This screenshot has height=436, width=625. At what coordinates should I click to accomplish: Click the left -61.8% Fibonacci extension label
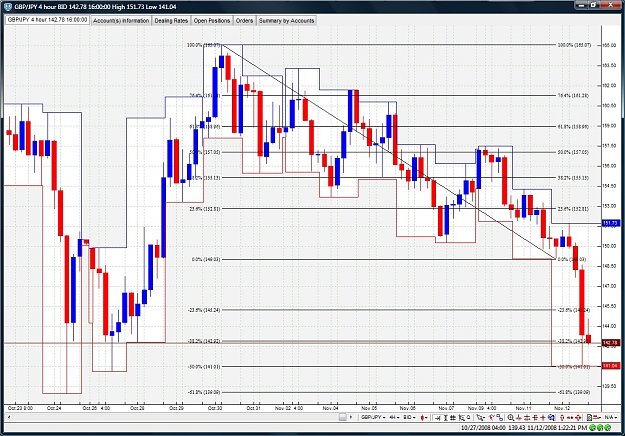click(204, 392)
